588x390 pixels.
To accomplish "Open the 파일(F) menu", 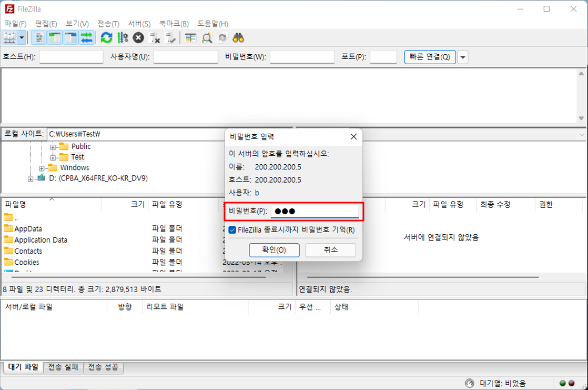I will 15,24.
